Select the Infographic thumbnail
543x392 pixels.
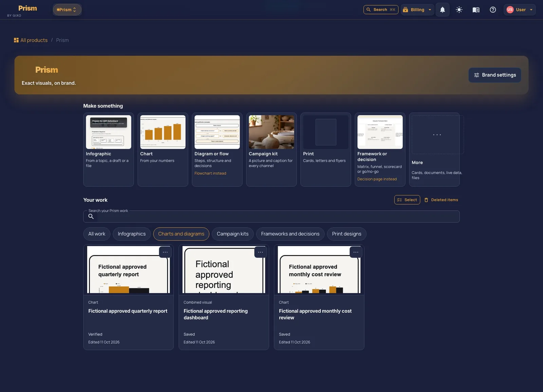click(x=109, y=132)
